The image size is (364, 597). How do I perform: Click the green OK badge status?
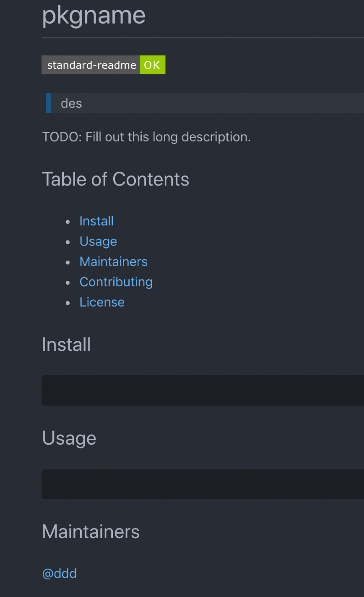(152, 65)
